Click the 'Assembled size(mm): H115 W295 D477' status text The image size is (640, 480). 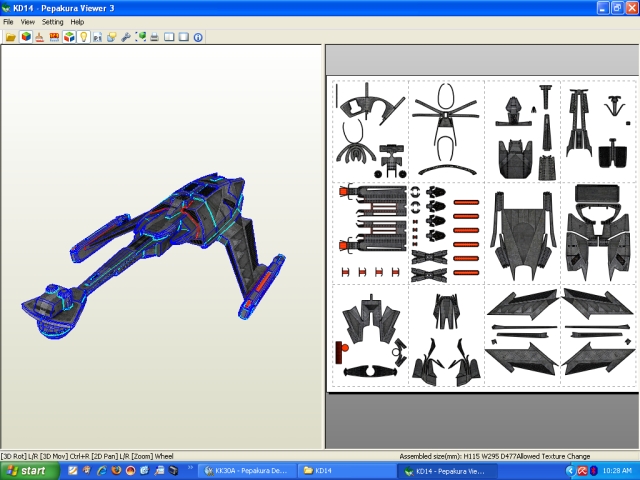[x=460, y=456]
